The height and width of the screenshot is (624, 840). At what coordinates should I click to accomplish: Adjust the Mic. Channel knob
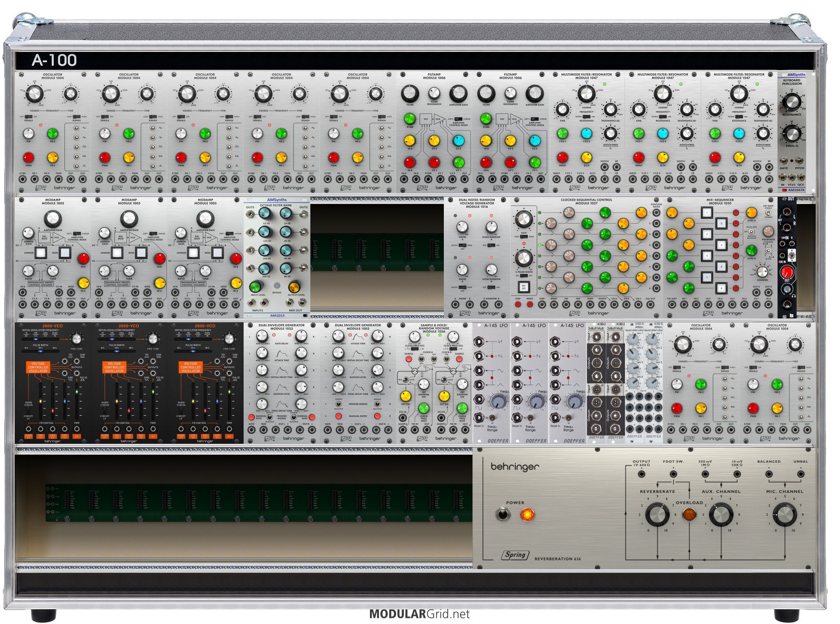[x=784, y=515]
